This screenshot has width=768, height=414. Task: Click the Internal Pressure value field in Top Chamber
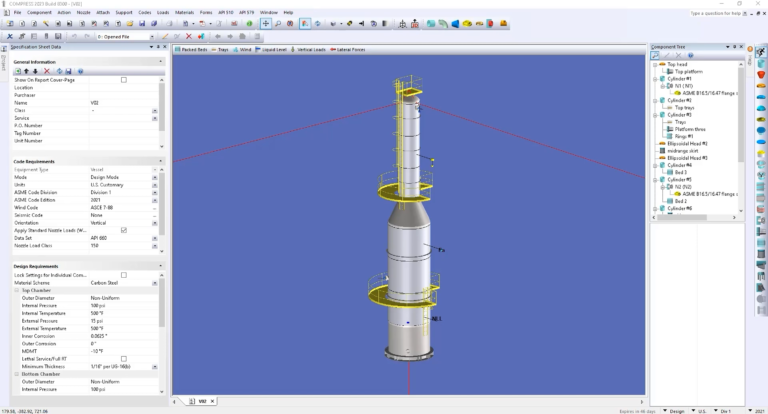[x=124, y=306]
